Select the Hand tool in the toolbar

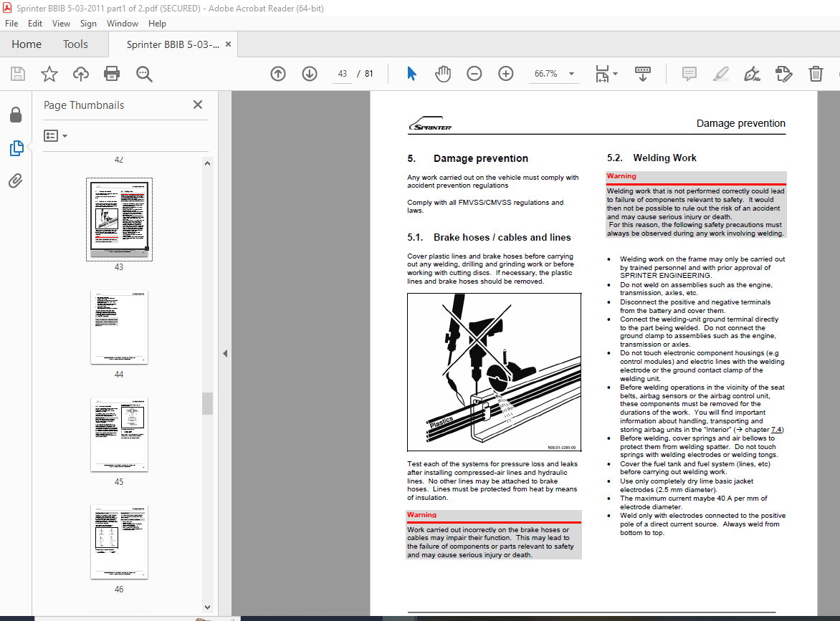click(x=443, y=73)
